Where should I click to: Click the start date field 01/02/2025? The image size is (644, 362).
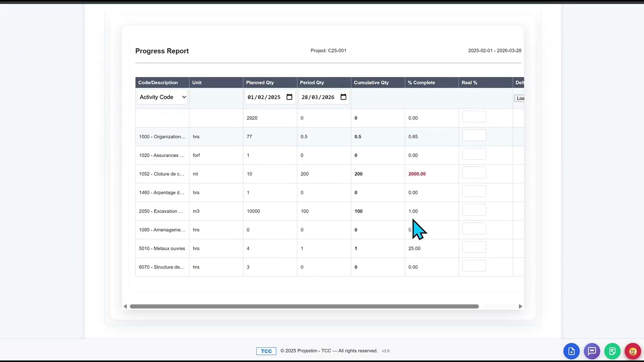[270, 97]
